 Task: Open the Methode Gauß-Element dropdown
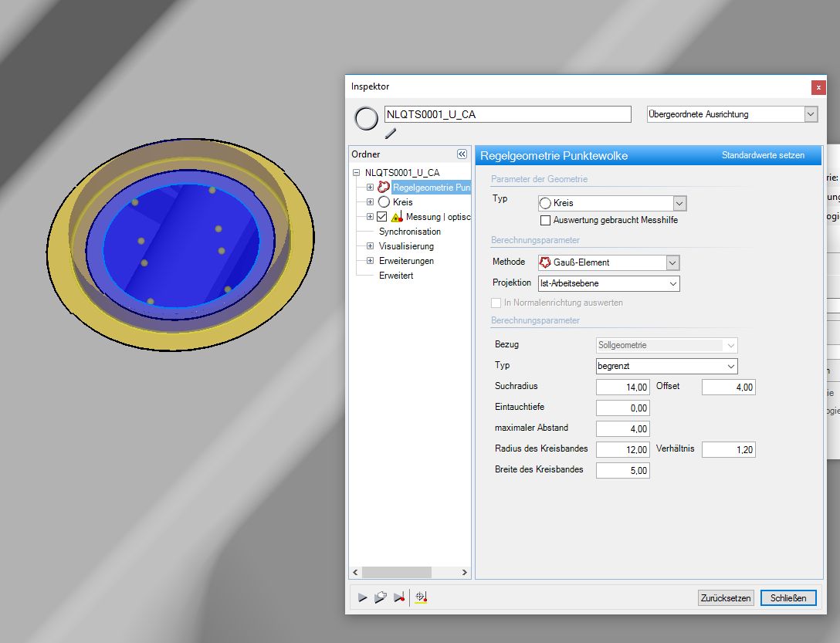pyautogui.click(x=673, y=262)
